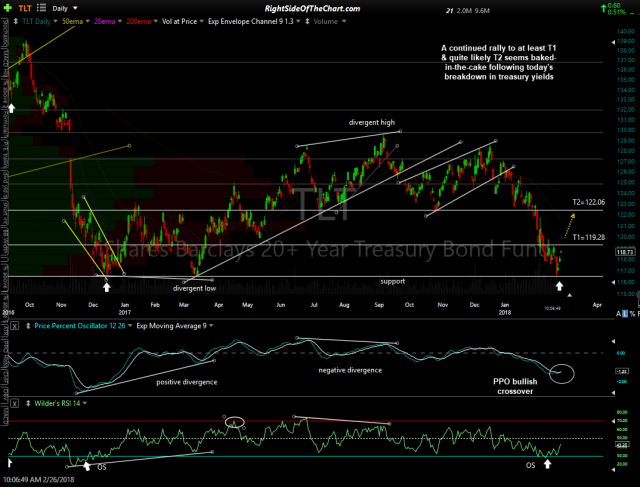Image resolution: width=640 pixels, height=487 pixels.
Task: Click the magenta 20ema label
Action: [104, 21]
